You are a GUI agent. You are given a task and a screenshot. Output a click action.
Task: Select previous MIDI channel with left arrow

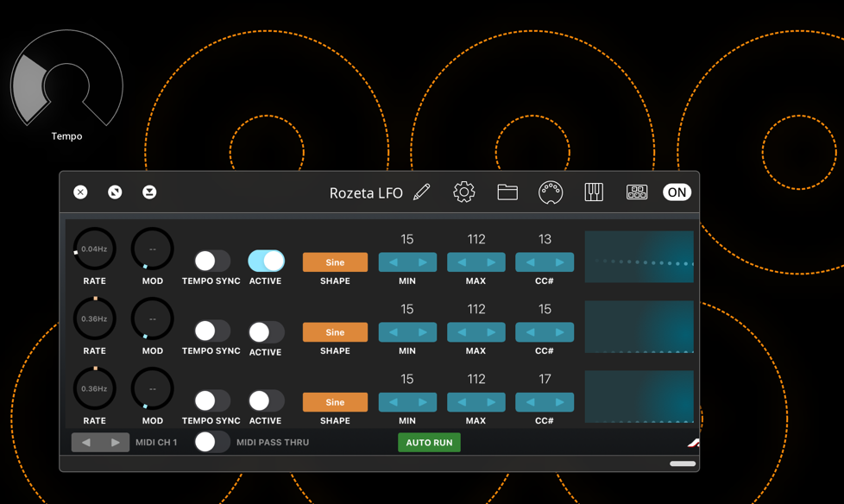[86, 442]
